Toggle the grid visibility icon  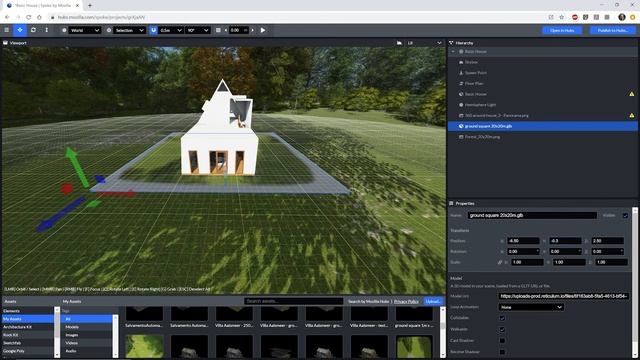coord(218,30)
